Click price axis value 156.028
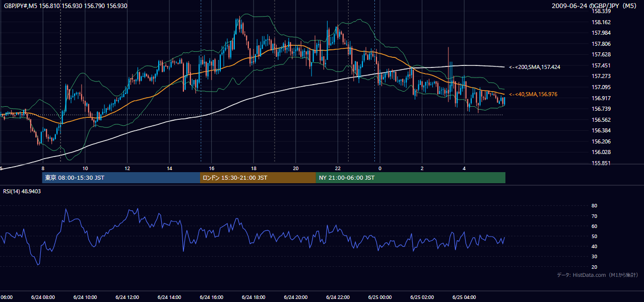The height and width of the screenshot is (302, 644). [x=601, y=152]
